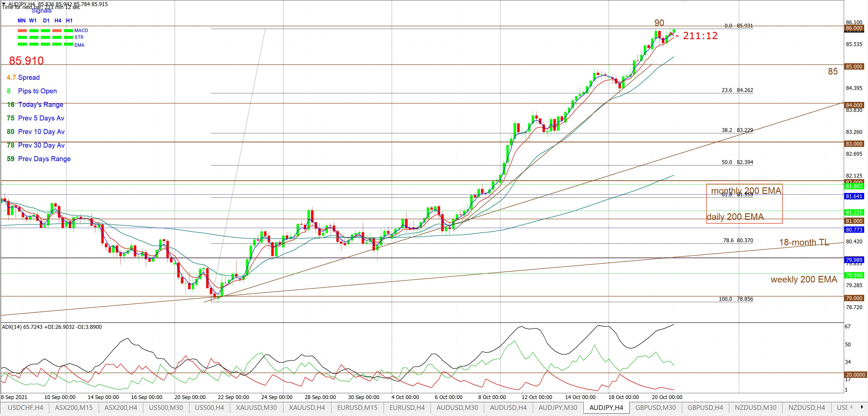Select the 0.0 85.931 Fibonacci level label
Image resolution: width=868 pixels, height=416 pixels.
click(x=739, y=26)
